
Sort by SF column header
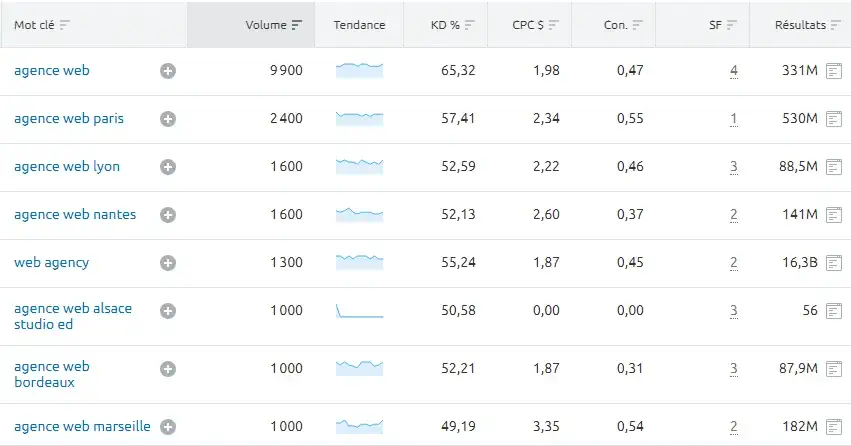722,25
